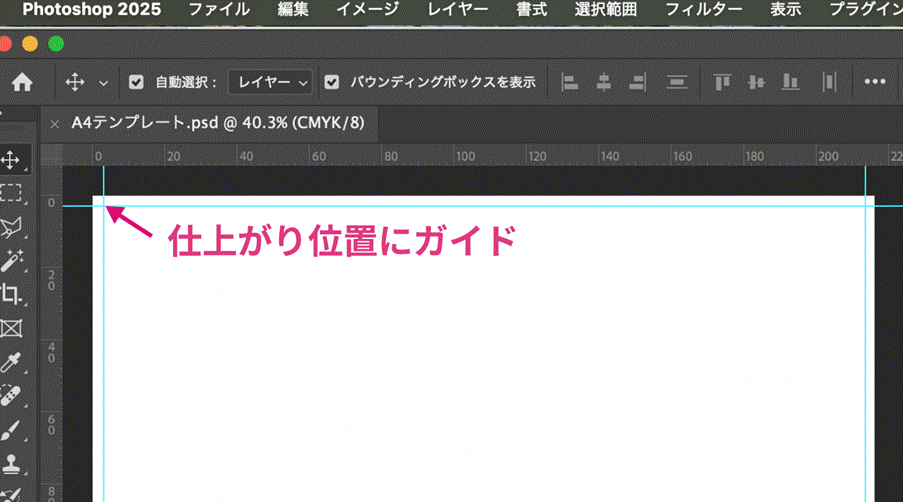This screenshot has width=903, height=502.
Task: Click the ruler origin corner box
Action: pos(51,155)
